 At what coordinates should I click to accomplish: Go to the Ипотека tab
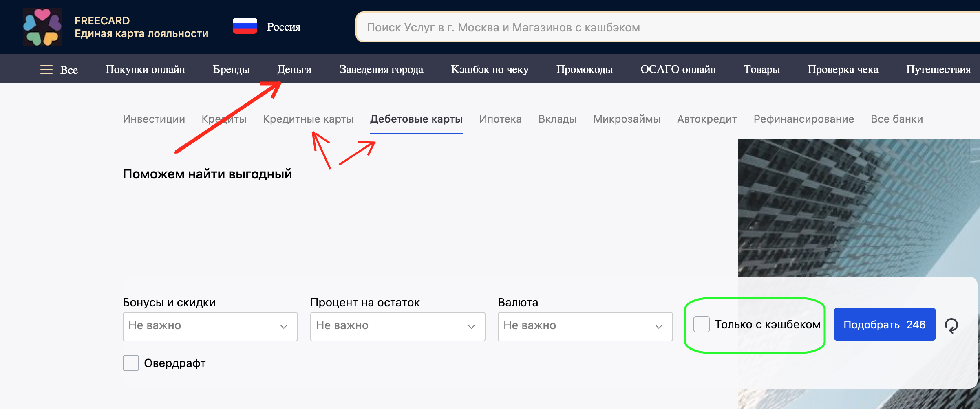[500, 119]
